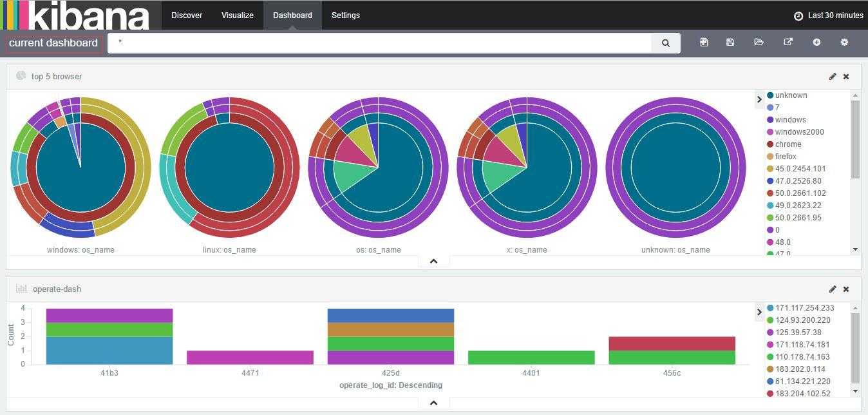This screenshot has height=415, width=868.
Task: Collapse the top 5 browser legend
Action: point(759,99)
